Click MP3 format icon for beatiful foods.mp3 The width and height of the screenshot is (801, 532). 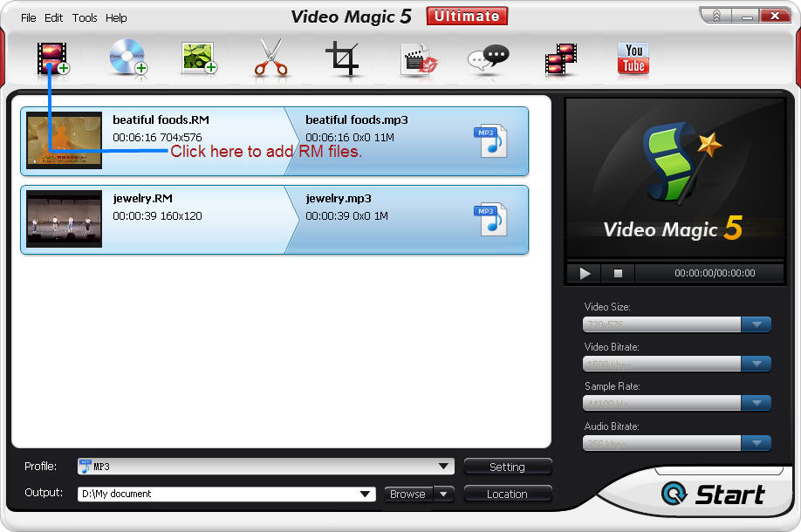(x=490, y=141)
